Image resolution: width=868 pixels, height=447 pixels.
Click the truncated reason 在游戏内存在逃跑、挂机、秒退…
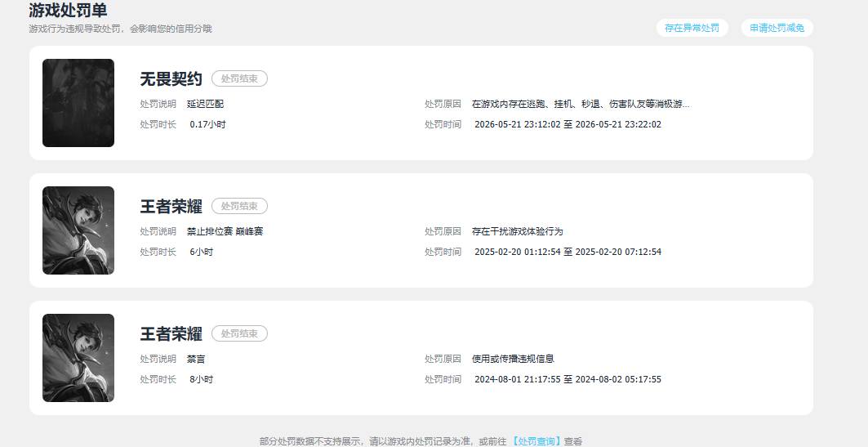point(581,104)
